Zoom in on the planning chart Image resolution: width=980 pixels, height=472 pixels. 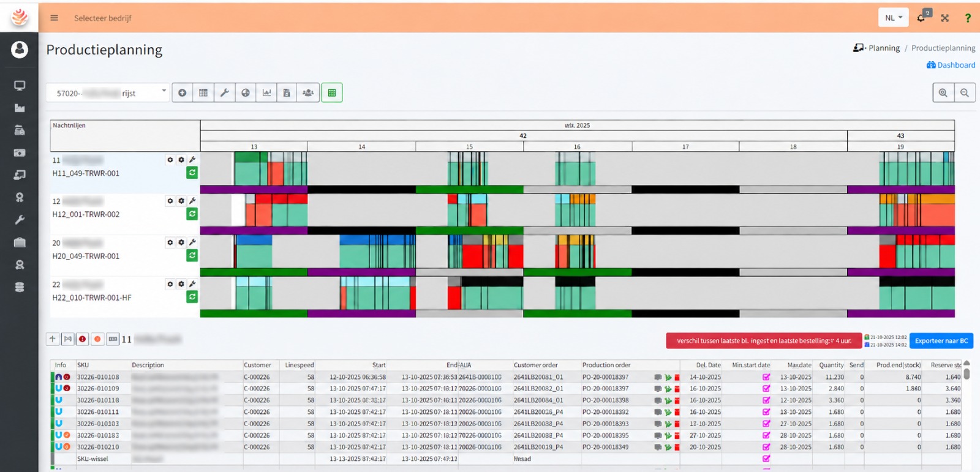coord(943,92)
